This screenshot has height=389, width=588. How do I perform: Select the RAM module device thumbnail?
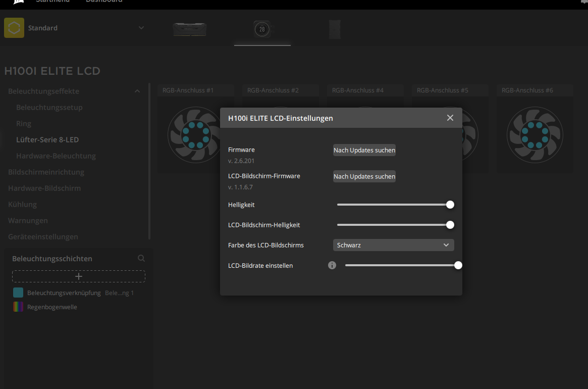[x=190, y=29]
